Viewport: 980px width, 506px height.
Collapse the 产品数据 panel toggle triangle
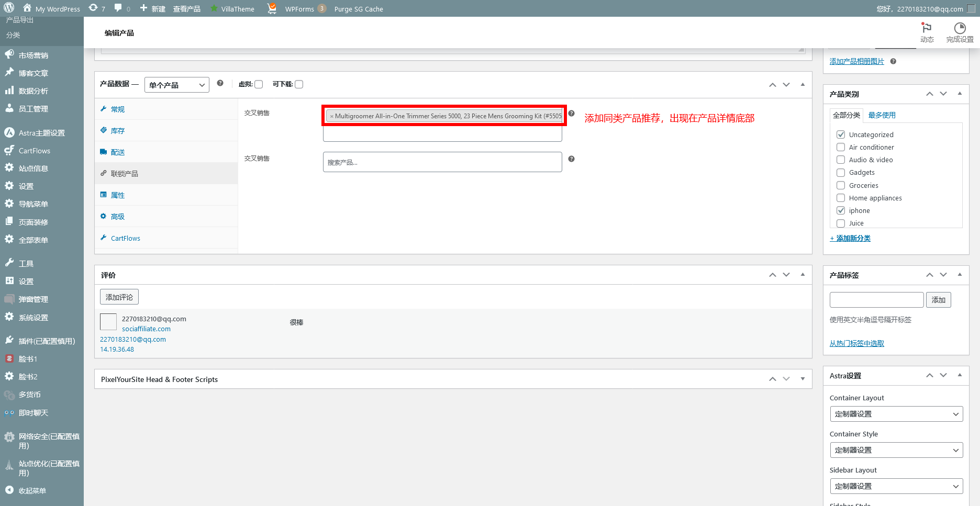803,84
